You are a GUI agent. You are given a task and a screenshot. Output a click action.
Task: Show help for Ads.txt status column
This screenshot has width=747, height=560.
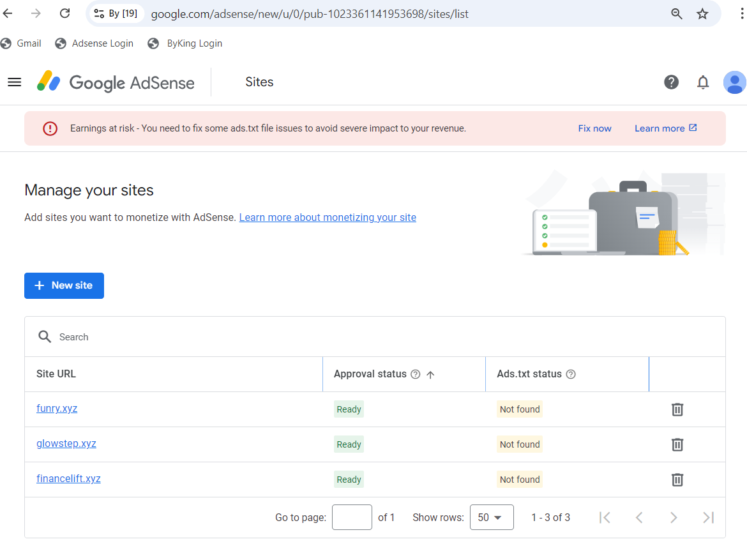(571, 374)
